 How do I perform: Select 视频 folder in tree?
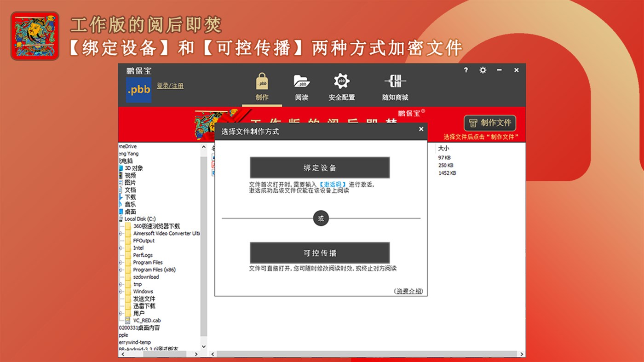[127, 175]
